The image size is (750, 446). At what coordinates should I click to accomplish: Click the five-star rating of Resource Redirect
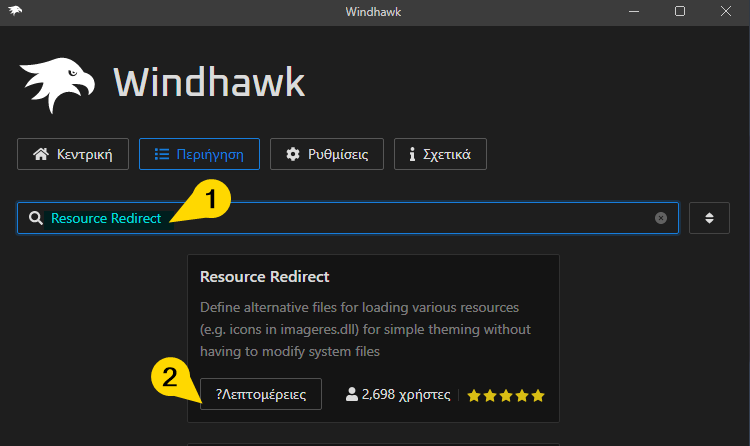[506, 395]
